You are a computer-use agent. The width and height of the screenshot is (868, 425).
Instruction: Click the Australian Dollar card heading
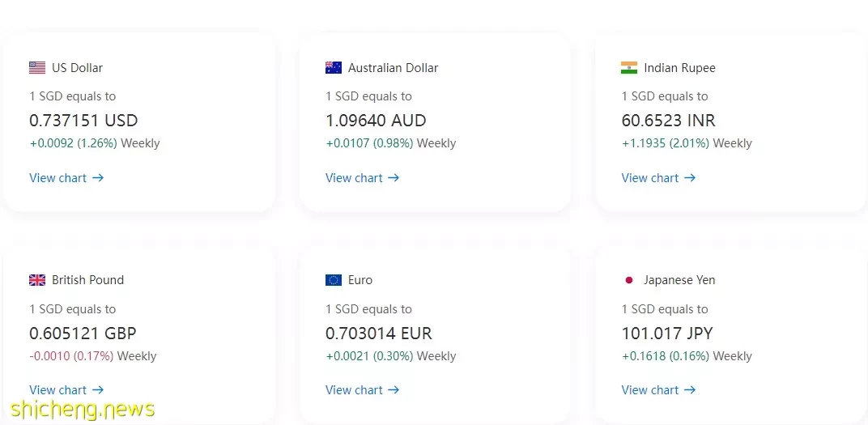pos(393,67)
